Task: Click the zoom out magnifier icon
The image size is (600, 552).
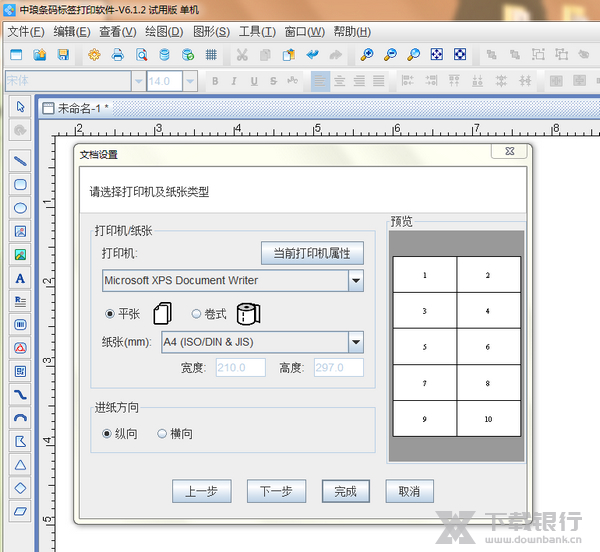Action: [x=390, y=55]
